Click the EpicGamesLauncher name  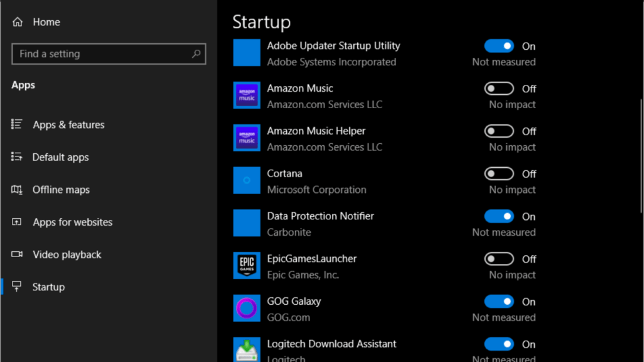point(312,258)
